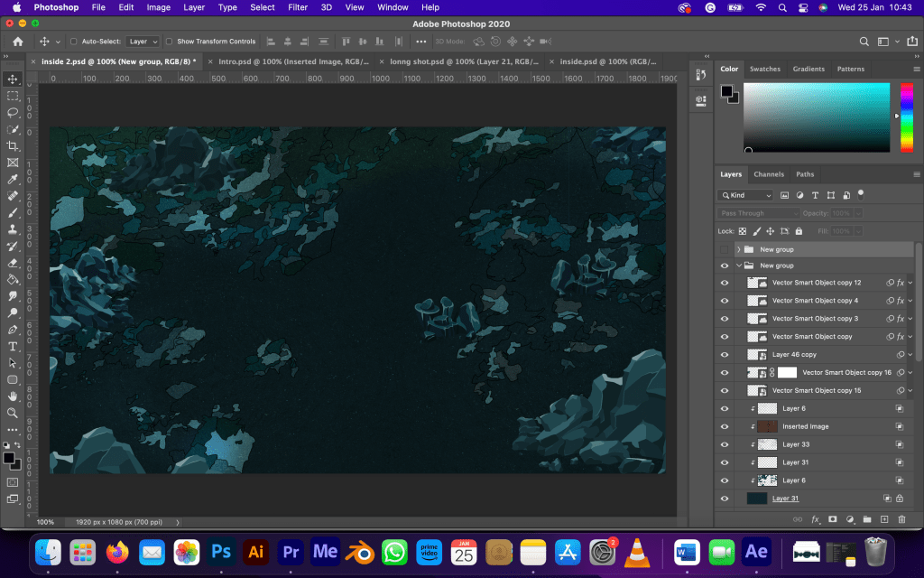924x578 pixels.
Task: Pick the Eyedropper tool
Action: pyautogui.click(x=13, y=180)
